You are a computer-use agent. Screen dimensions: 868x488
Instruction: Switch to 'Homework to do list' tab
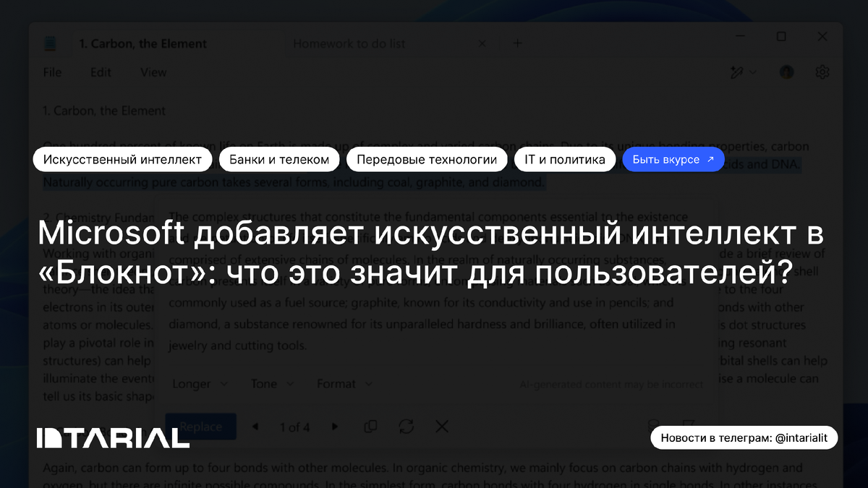click(x=349, y=44)
